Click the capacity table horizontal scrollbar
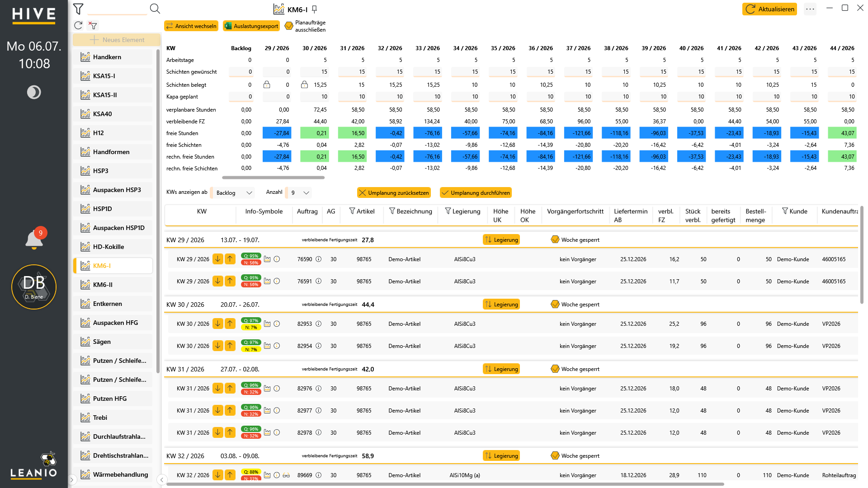 273,178
